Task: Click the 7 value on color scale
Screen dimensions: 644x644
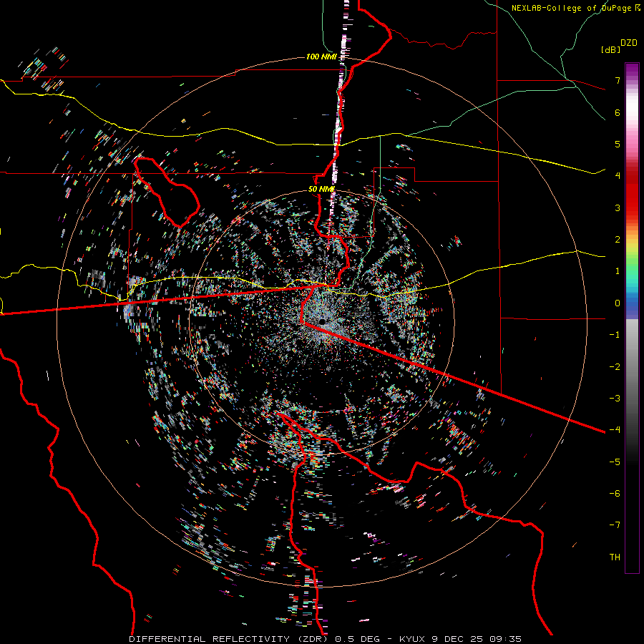Action: 618,80
